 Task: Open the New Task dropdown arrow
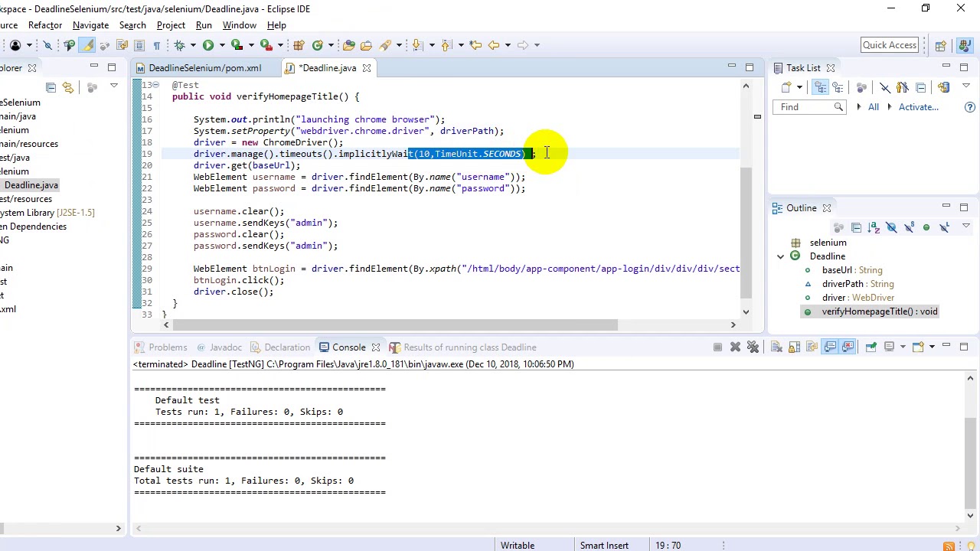coord(800,87)
